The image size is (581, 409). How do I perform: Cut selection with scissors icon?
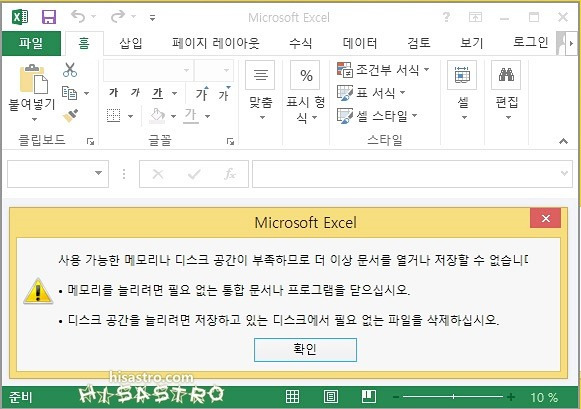[70, 70]
